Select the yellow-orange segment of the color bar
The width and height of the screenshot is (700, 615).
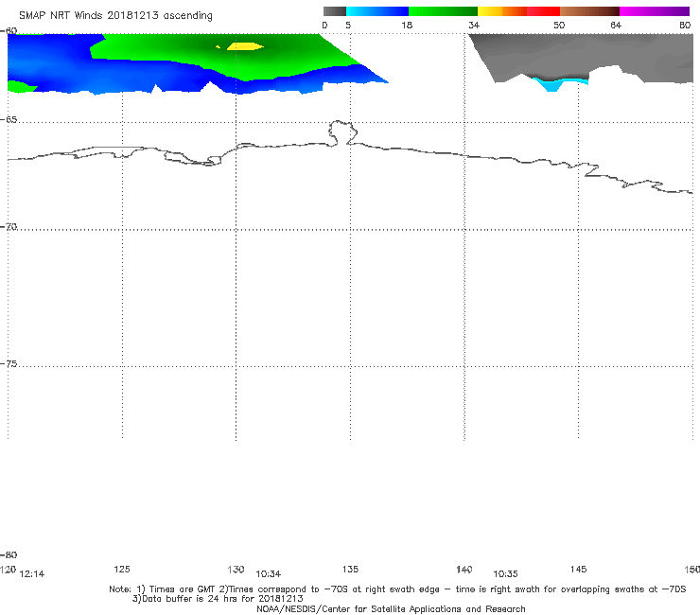(x=502, y=11)
